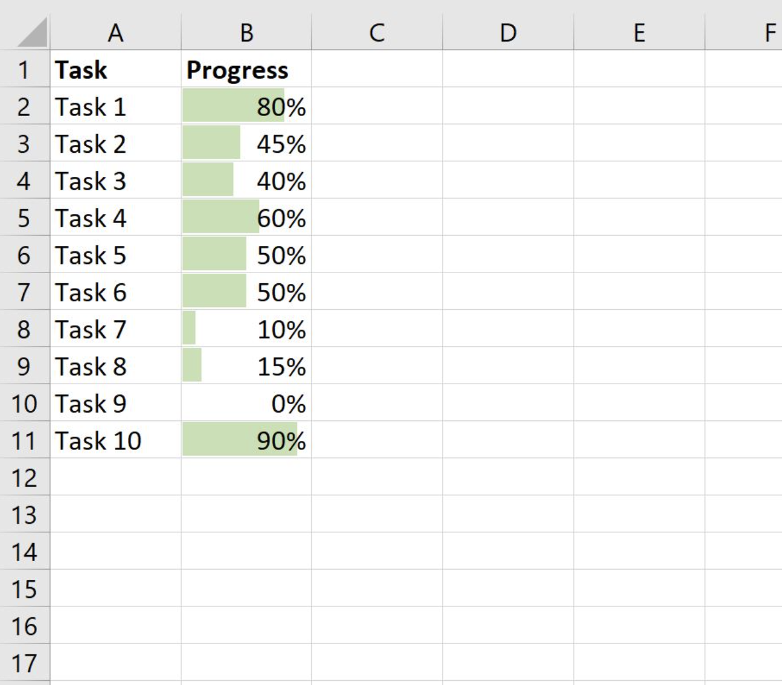This screenshot has height=685, width=784.
Task: Click the Progress header cell
Action: [246, 70]
